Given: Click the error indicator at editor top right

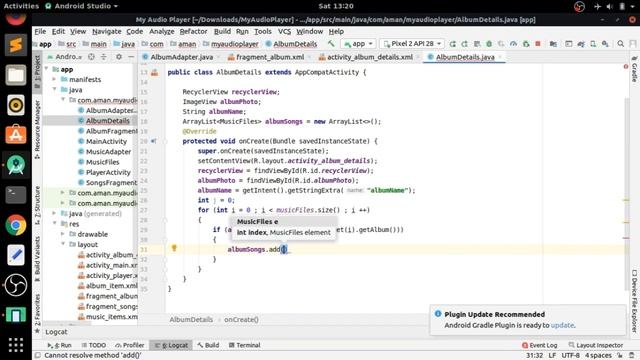Looking at the screenshot, I should pyautogui.click(x=626, y=67).
